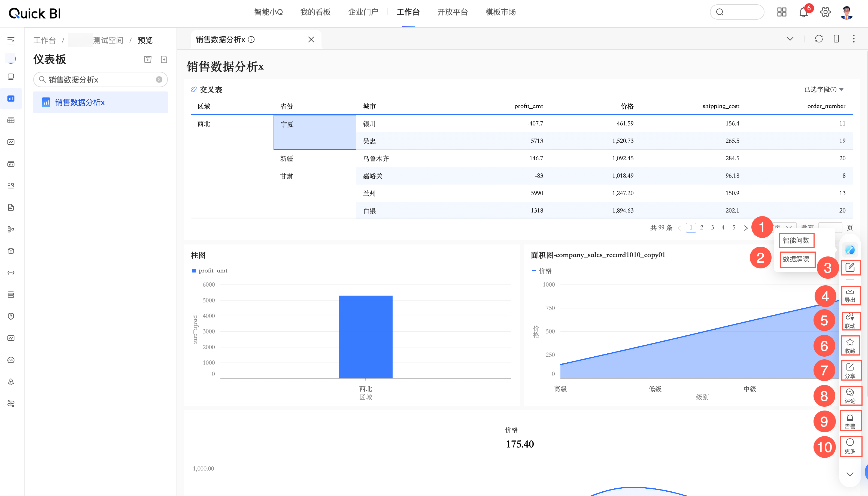Collapse the right toolbar with bottom chevron
This screenshot has height=496, width=868.
click(849, 474)
